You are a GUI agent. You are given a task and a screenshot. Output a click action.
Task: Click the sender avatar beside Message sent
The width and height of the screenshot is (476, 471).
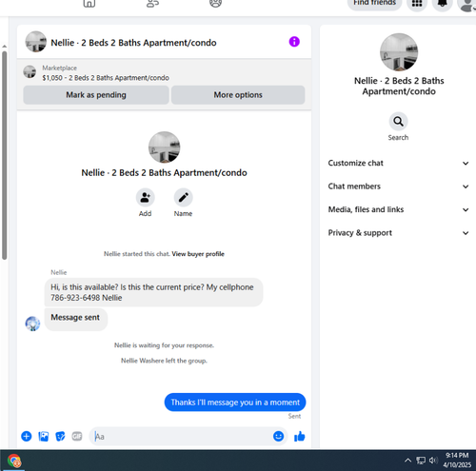click(x=32, y=324)
